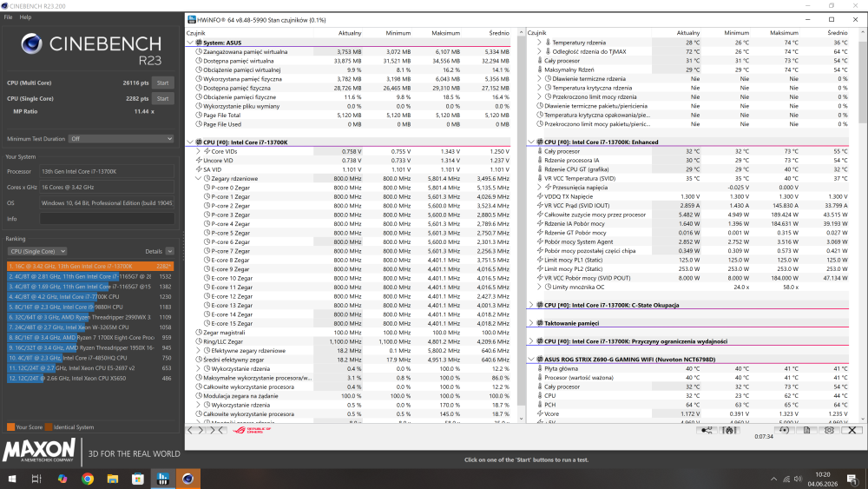Click the fan control icon in HWiNFO
This screenshot has width=868, height=489.
[729, 430]
